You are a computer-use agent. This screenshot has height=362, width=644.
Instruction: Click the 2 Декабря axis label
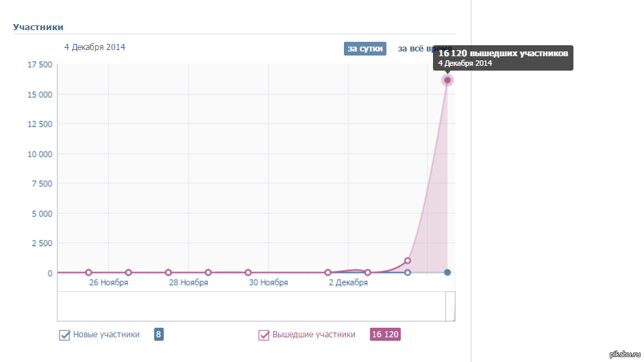pos(348,282)
